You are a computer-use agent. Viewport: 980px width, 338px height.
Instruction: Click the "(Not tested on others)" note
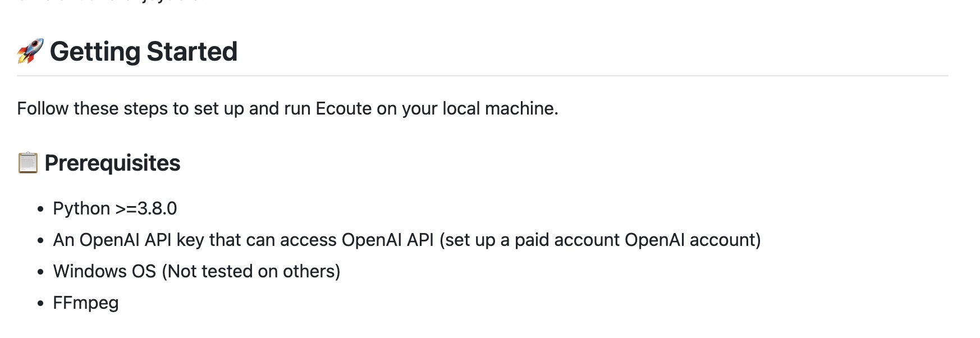point(251,272)
